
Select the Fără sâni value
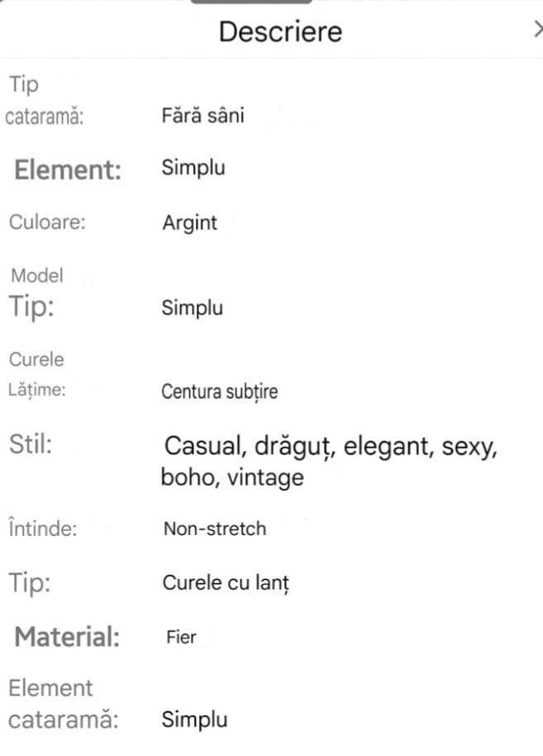[202, 116]
